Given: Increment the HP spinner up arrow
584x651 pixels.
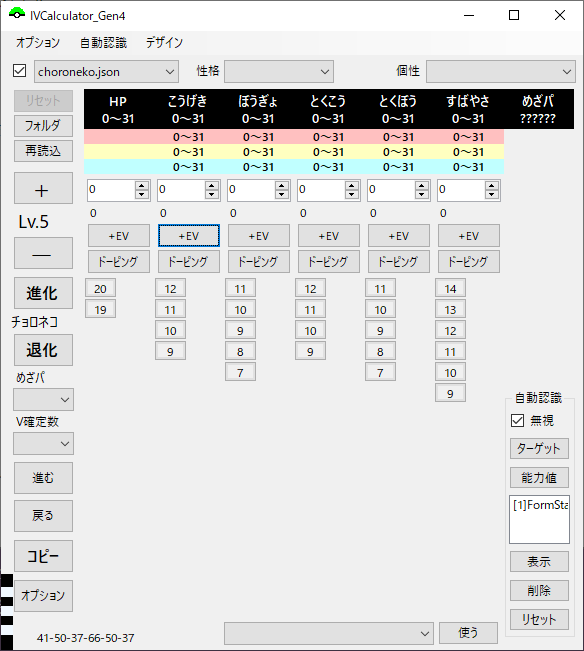Looking at the screenshot, I should [142, 185].
